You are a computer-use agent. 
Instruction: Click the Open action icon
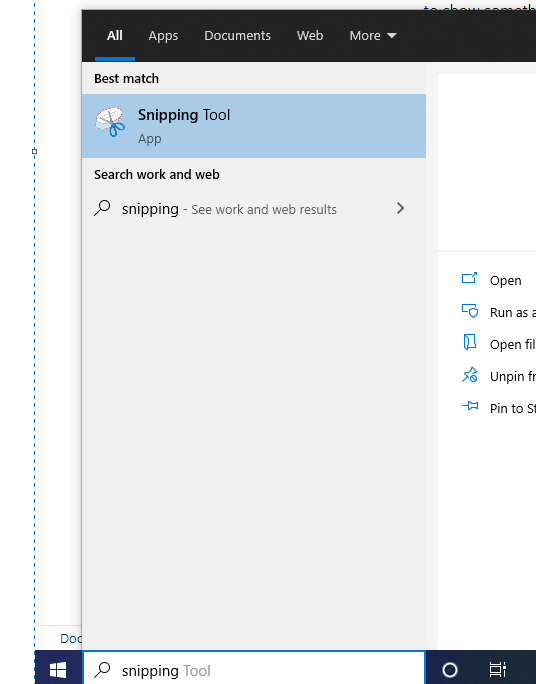[x=469, y=278]
